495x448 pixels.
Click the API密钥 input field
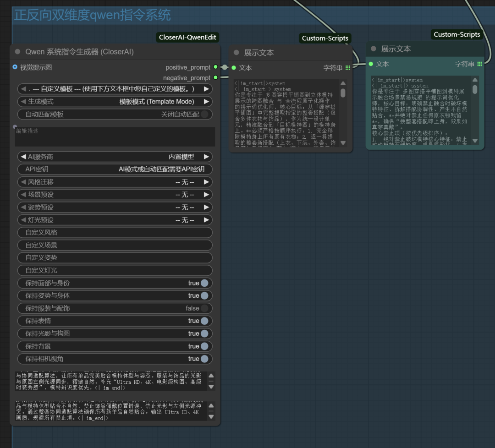[x=115, y=169]
